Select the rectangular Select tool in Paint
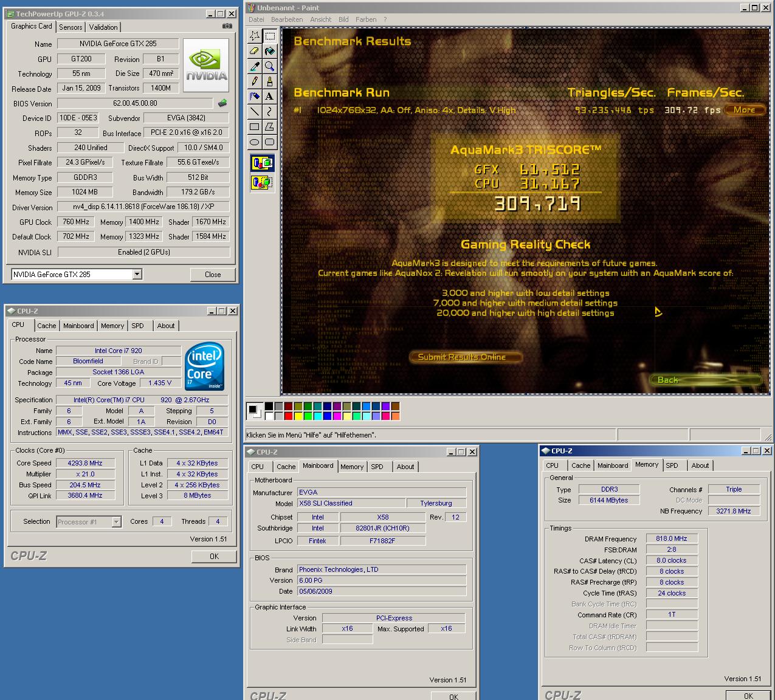775x700 pixels. [x=270, y=36]
